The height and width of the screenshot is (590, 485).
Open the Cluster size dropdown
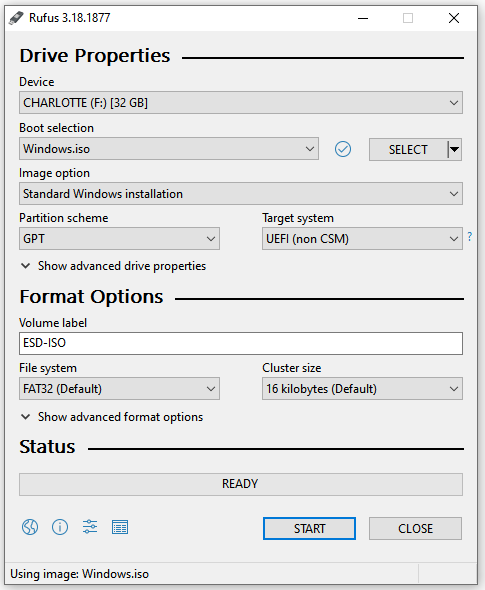click(362, 389)
